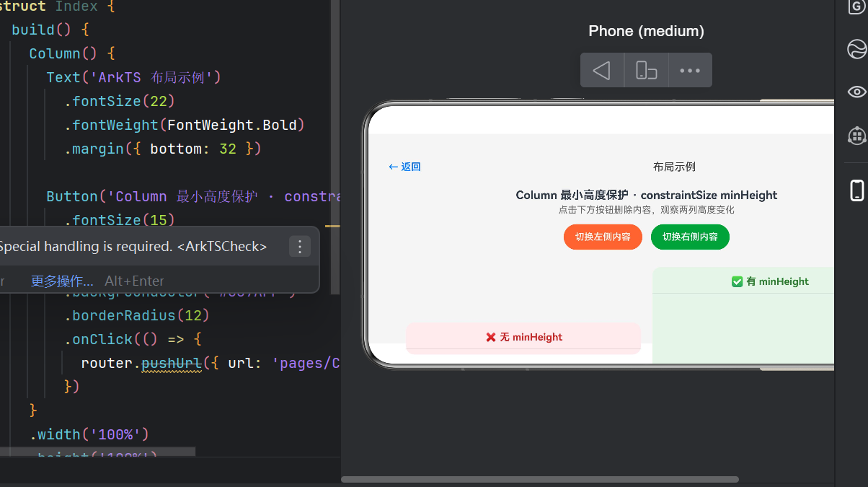Viewport: 868px width, 487px height.
Task: Click the Button('Column 最小高度保护 code line
Action: [x=193, y=196]
